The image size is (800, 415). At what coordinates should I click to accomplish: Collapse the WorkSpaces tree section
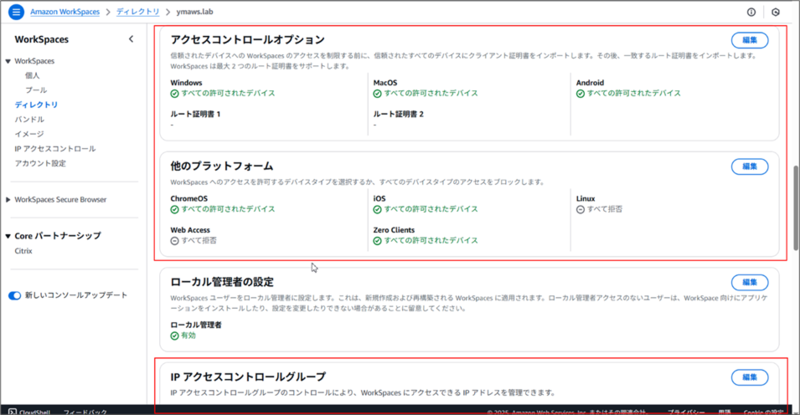pos(8,61)
